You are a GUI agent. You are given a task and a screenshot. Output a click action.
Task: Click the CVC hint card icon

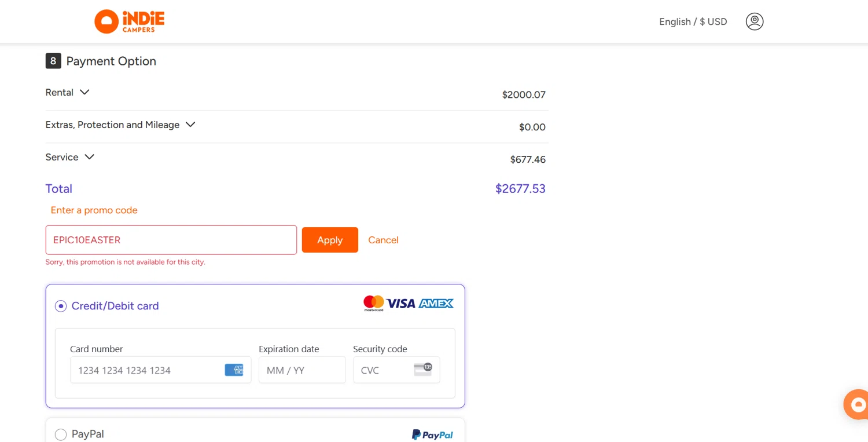tap(423, 369)
